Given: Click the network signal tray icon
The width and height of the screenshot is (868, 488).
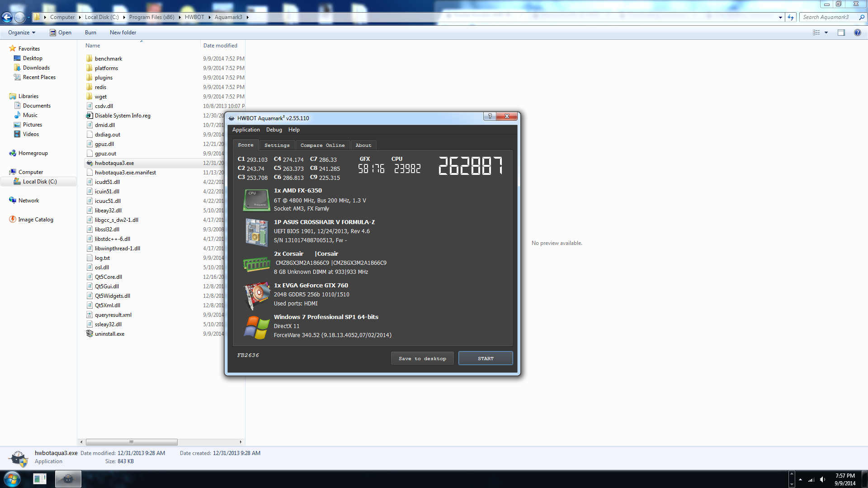Looking at the screenshot, I should click(x=811, y=479).
